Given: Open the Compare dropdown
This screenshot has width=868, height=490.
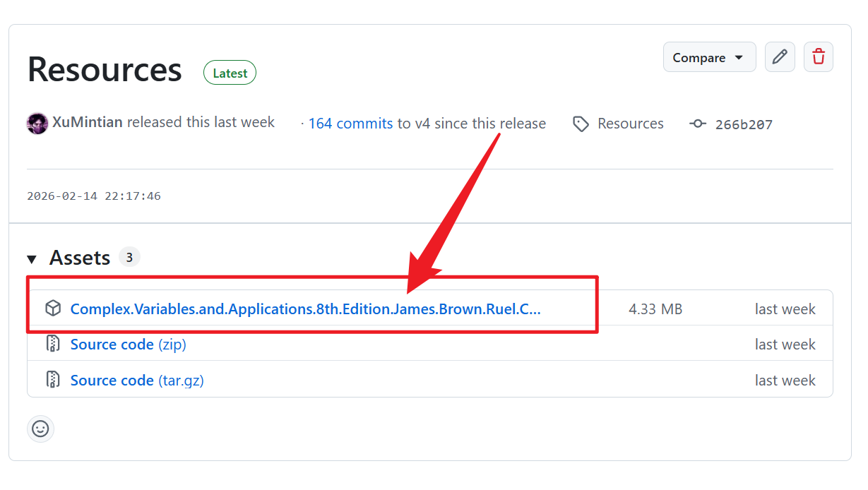Looking at the screenshot, I should pos(708,57).
